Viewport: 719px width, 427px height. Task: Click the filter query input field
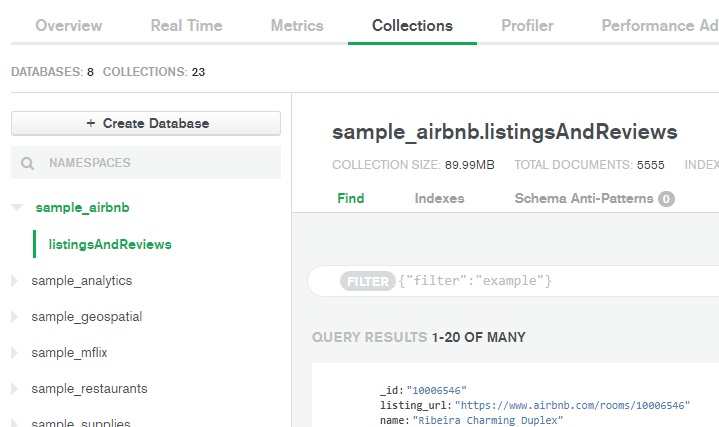tap(550, 282)
